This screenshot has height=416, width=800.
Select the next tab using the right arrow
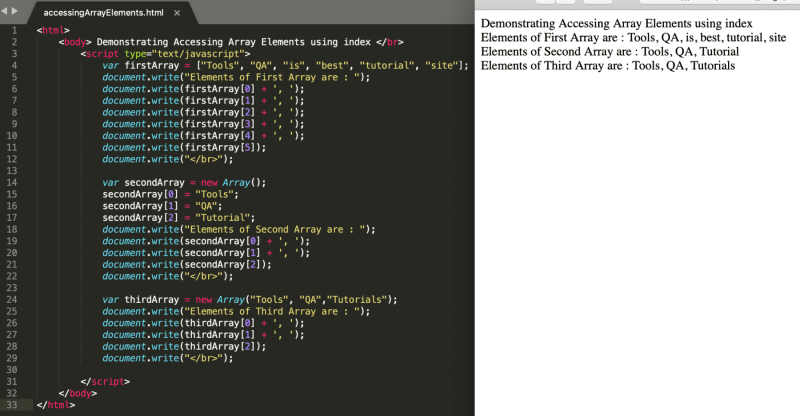(14, 11)
